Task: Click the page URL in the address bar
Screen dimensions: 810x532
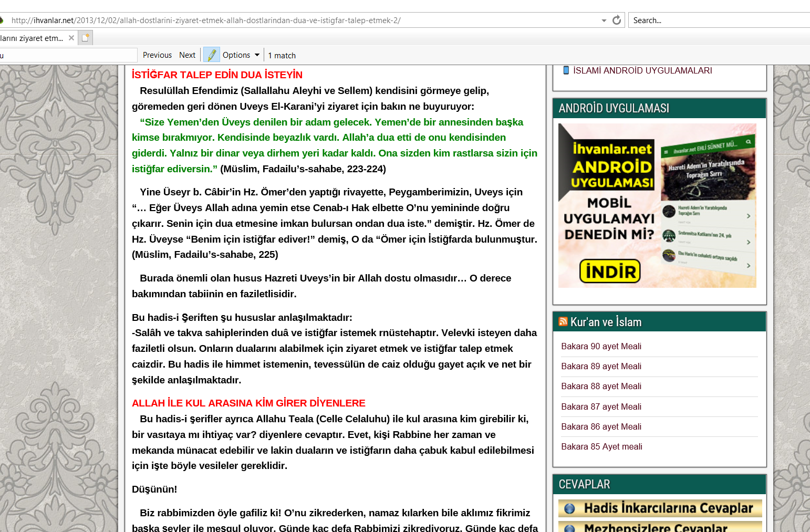Action: (206, 20)
